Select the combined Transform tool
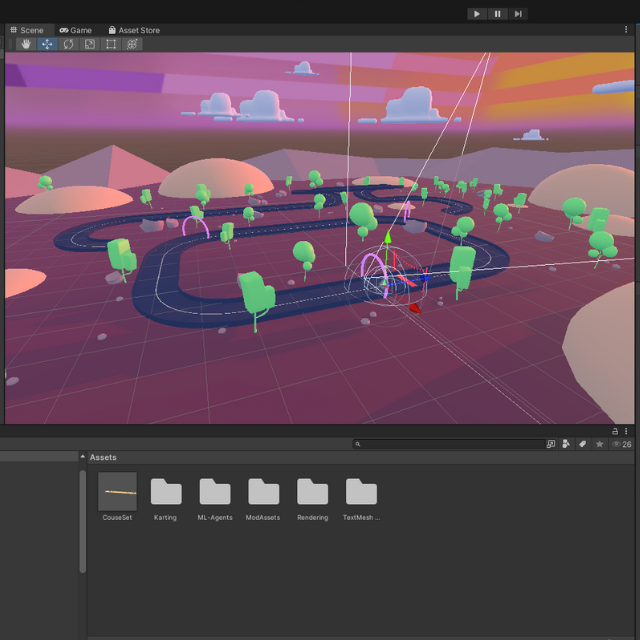Image resolution: width=640 pixels, height=640 pixels. [132, 44]
